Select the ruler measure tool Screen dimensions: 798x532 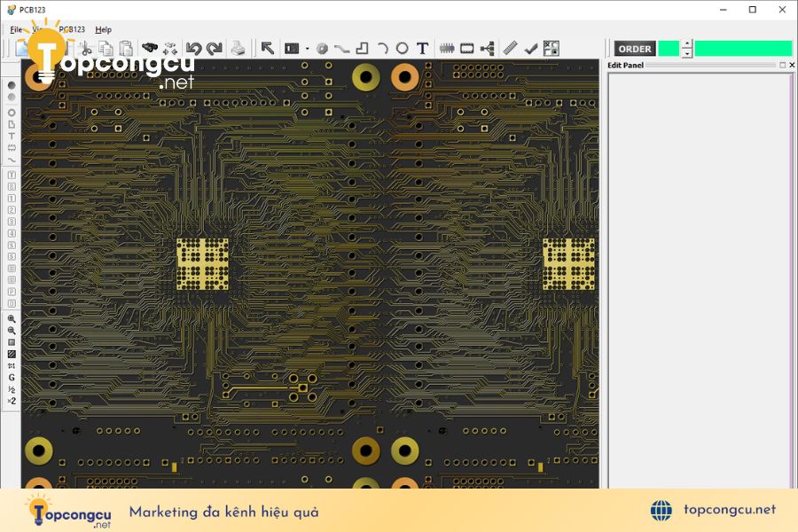click(510, 49)
